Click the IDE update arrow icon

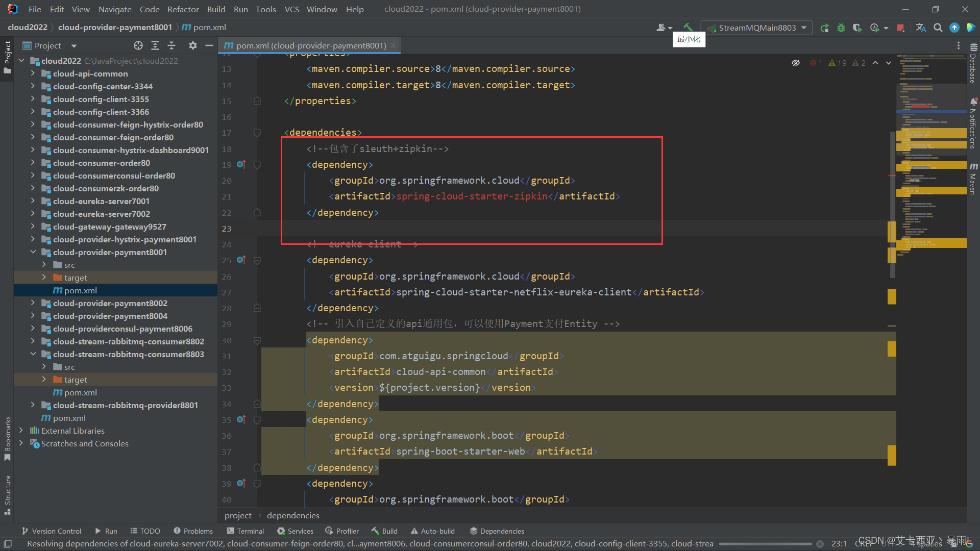pyautogui.click(x=954, y=28)
